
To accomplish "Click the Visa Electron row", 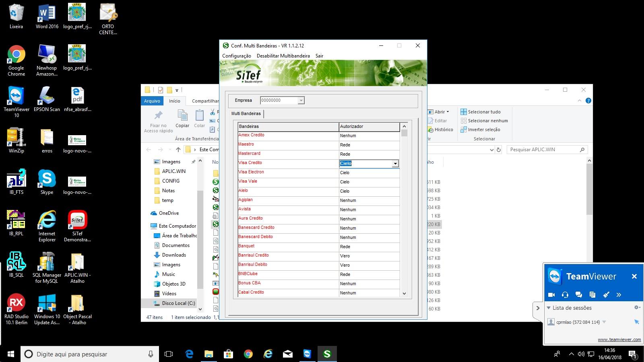I will [319, 173].
